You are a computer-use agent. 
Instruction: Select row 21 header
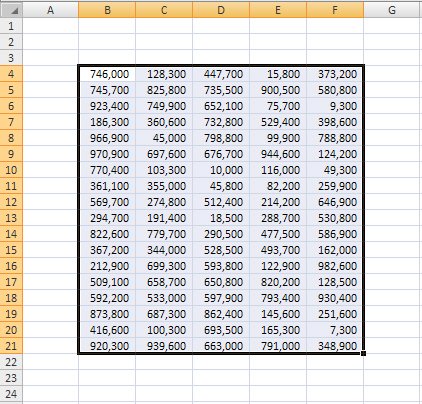pos(11,346)
